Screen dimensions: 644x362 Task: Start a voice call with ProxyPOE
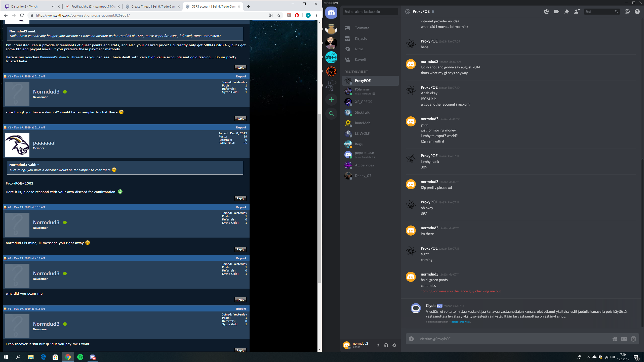tap(546, 12)
